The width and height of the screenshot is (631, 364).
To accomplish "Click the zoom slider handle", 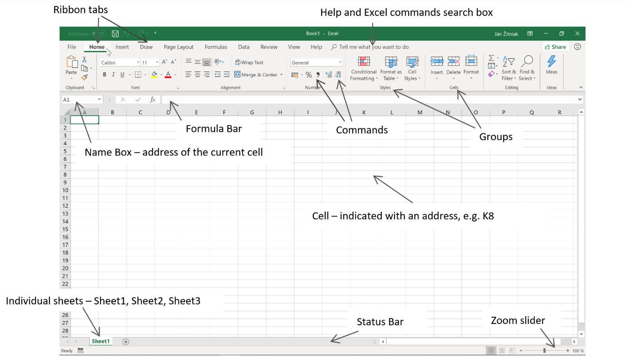I will coord(545,351).
